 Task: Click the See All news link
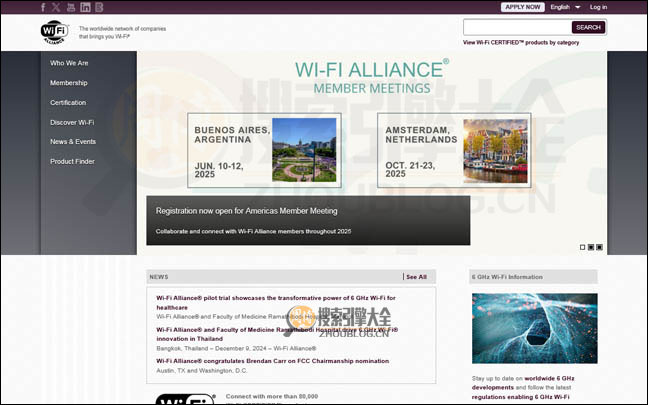[416, 277]
